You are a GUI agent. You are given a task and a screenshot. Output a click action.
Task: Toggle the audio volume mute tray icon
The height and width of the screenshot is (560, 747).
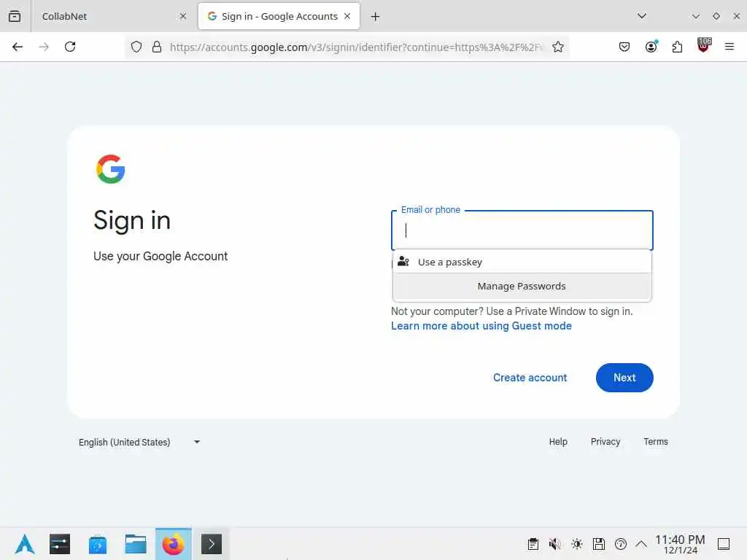[x=554, y=544]
